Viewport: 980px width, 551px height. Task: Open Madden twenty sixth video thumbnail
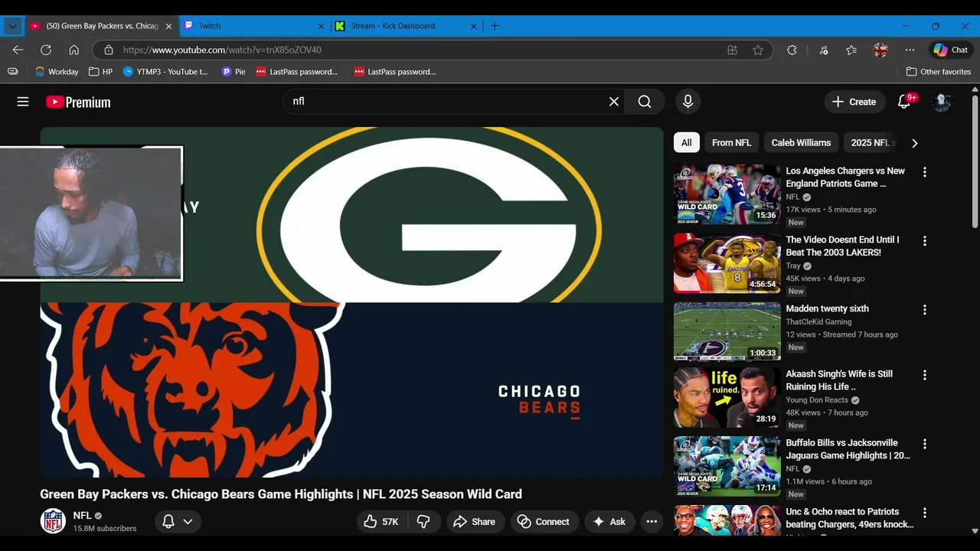click(727, 331)
